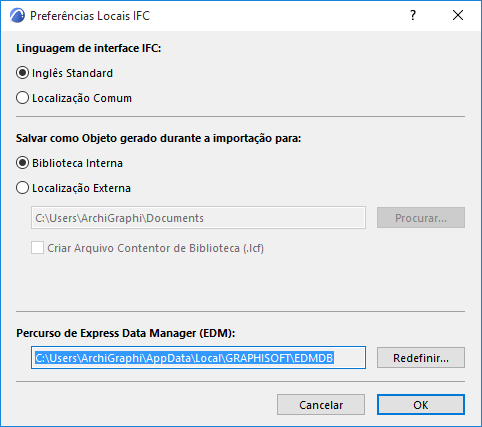Choose the Localização Comum radio option
482x427 pixels.
pyautogui.click(x=22, y=98)
